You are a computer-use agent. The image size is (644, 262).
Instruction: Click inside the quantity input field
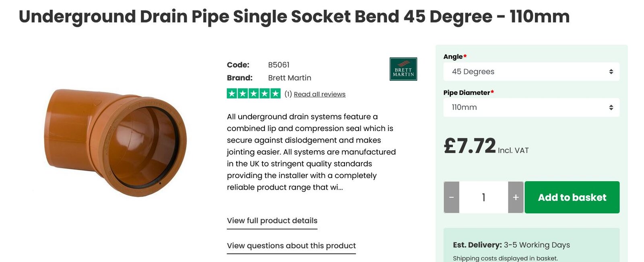coord(484,197)
